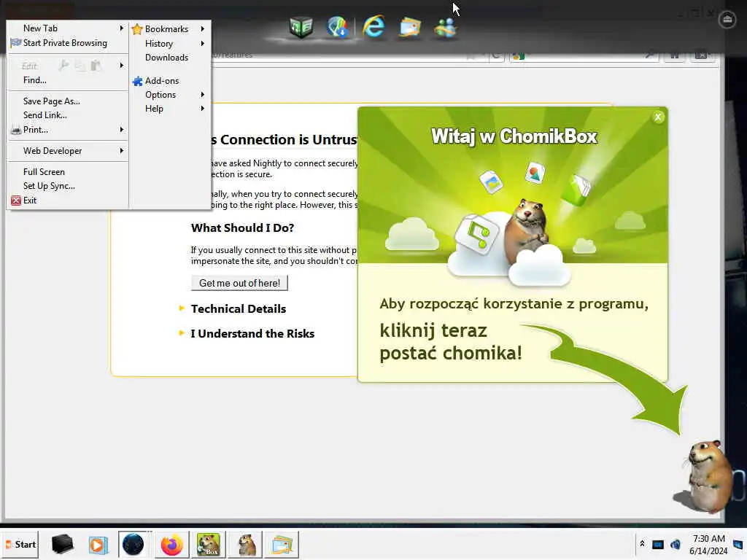Launch the globe download dock icon

pos(337,27)
